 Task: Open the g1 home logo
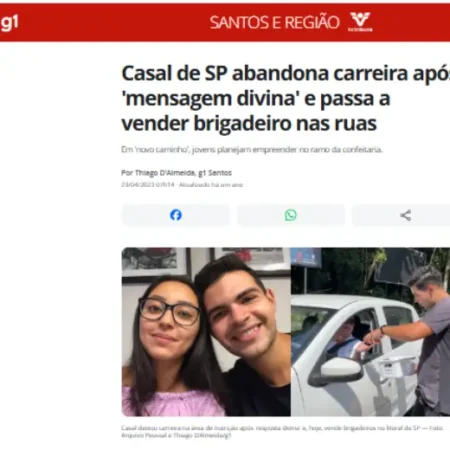coord(9,23)
